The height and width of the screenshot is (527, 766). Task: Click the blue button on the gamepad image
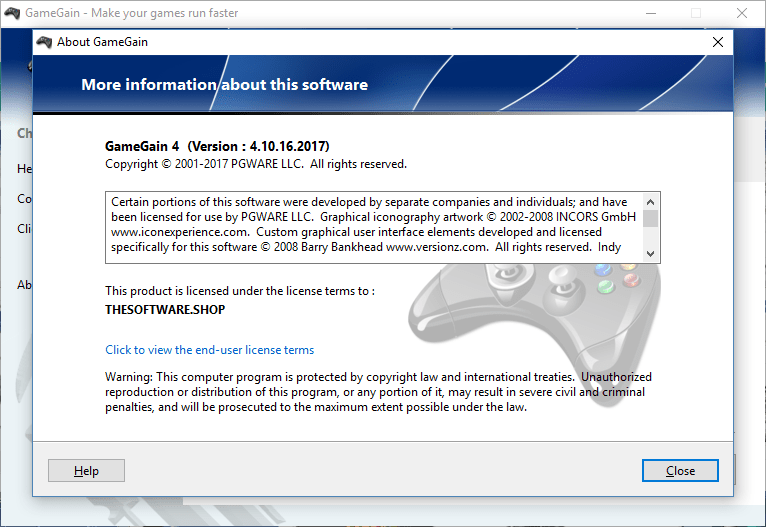point(601,269)
